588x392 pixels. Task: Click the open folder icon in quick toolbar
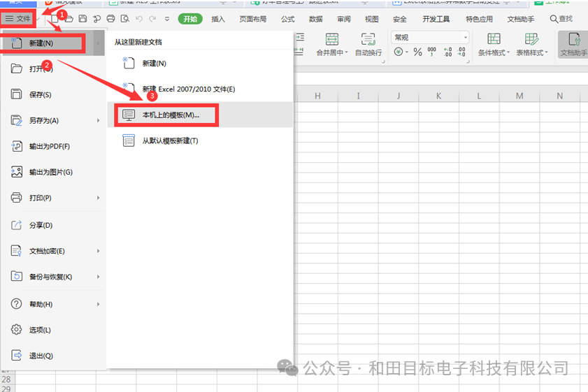pyautogui.click(x=69, y=18)
